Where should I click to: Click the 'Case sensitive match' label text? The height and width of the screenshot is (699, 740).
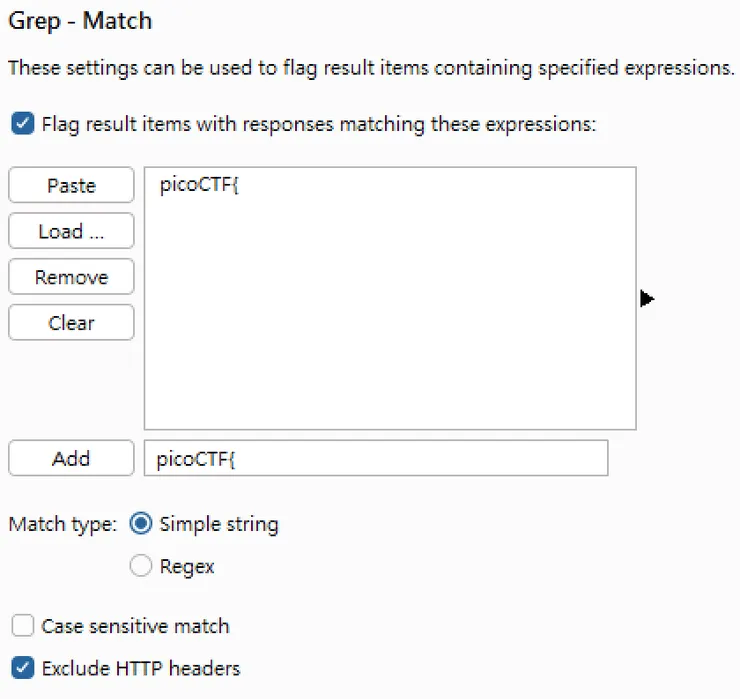135,627
